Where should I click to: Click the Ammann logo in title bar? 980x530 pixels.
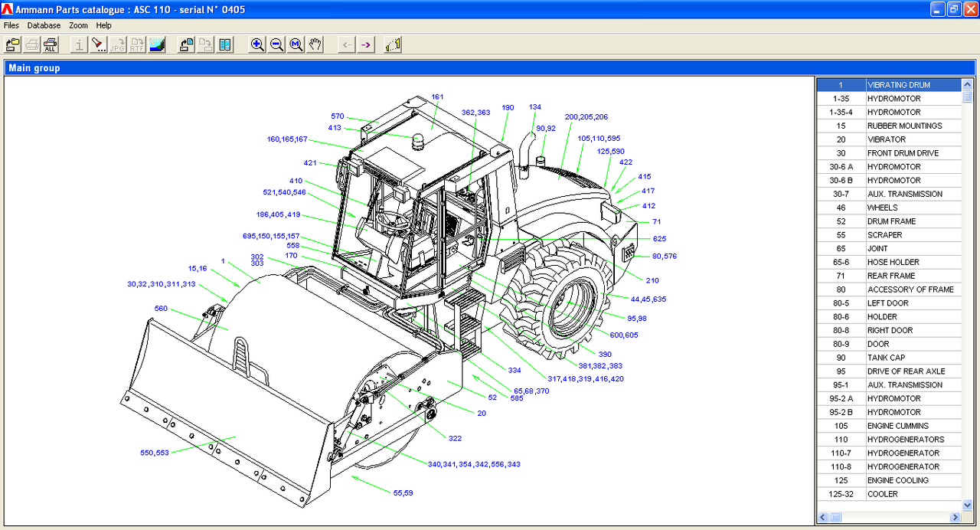[8, 9]
